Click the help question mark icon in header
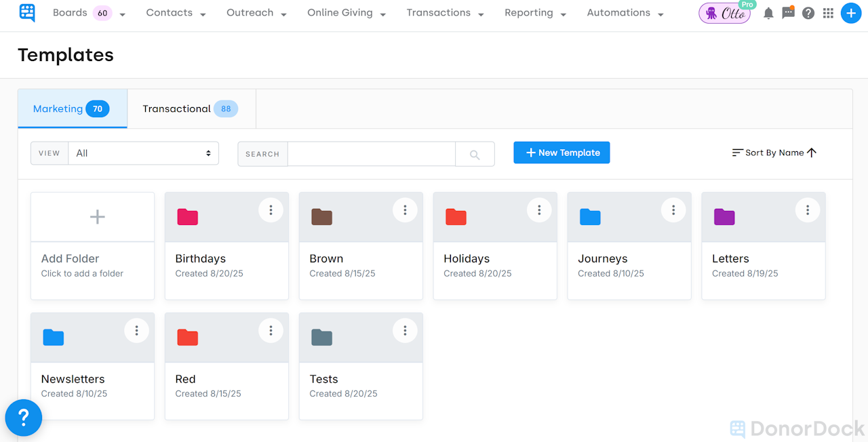Viewport: 868px width, 442px height. (808, 13)
